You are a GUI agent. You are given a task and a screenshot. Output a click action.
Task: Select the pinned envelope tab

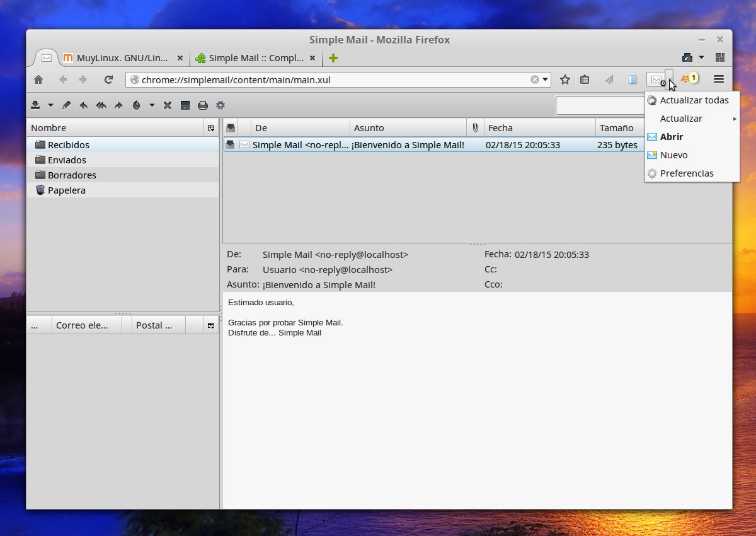(x=47, y=58)
